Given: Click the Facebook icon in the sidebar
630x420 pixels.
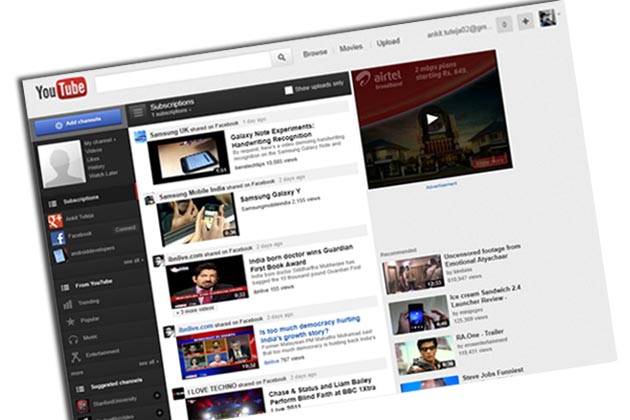Looking at the screenshot, I should [x=59, y=238].
